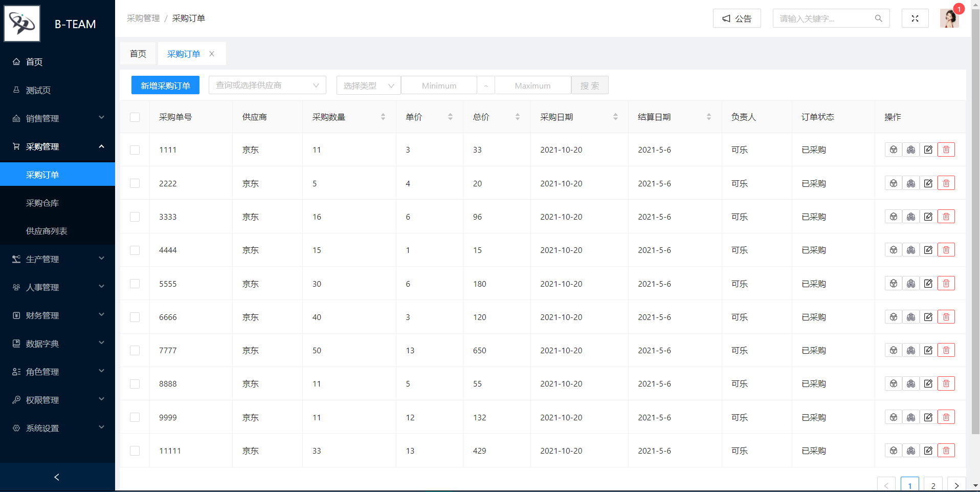Open the 公告 announcements button

tap(737, 18)
